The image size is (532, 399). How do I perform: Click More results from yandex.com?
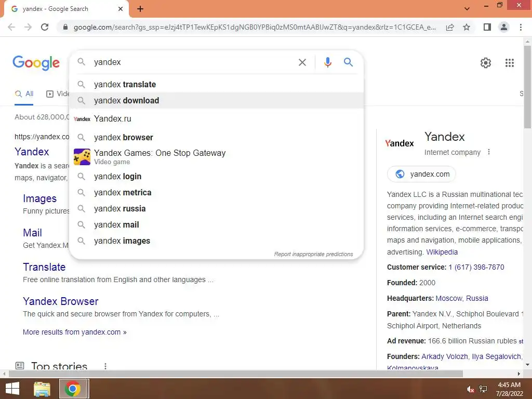pyautogui.click(x=75, y=332)
